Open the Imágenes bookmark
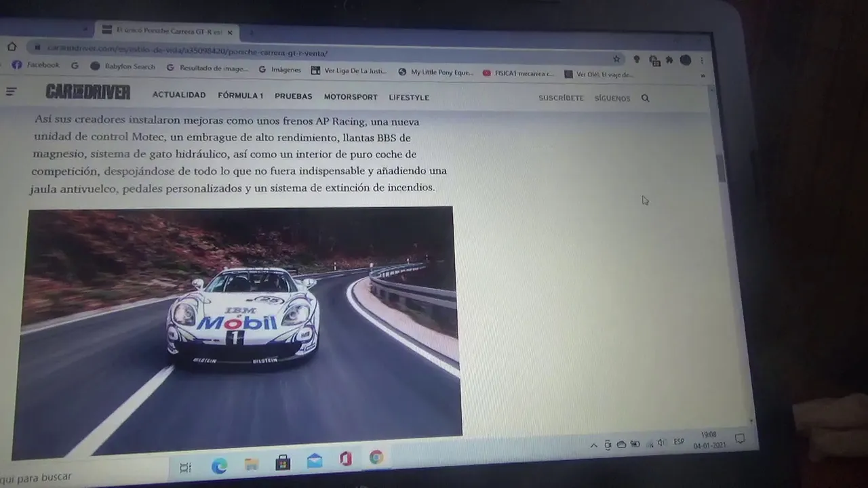The image size is (868, 488). [279, 69]
